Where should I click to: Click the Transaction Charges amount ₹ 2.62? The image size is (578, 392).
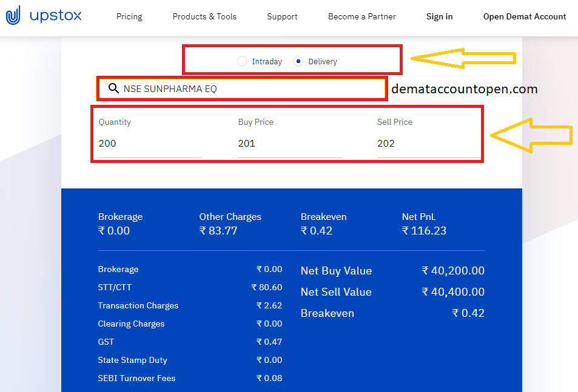pos(269,305)
